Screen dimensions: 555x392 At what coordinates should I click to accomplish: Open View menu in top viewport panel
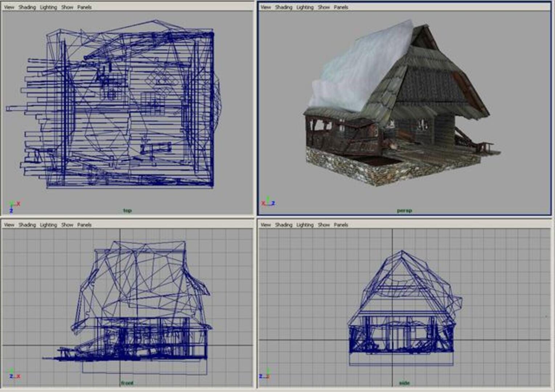[x=9, y=7]
